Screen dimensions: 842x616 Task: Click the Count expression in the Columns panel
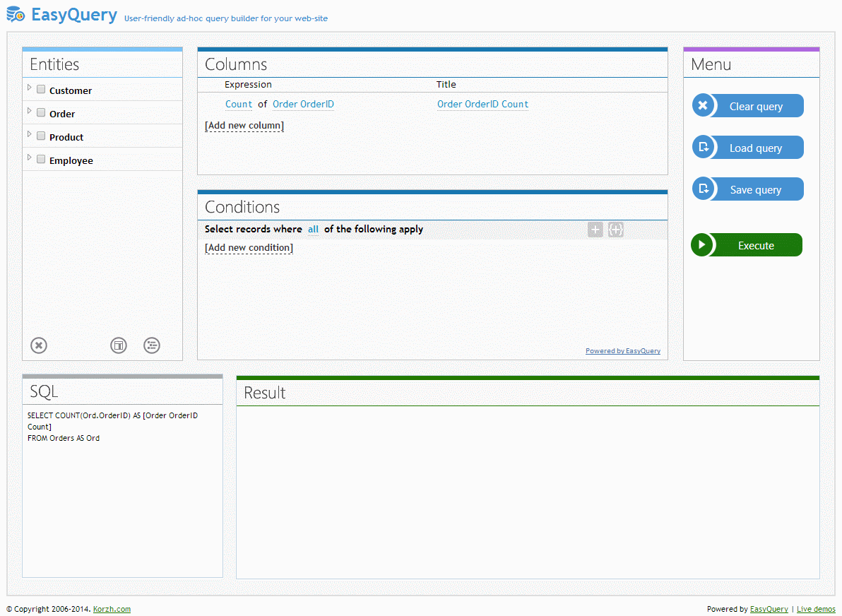click(239, 104)
